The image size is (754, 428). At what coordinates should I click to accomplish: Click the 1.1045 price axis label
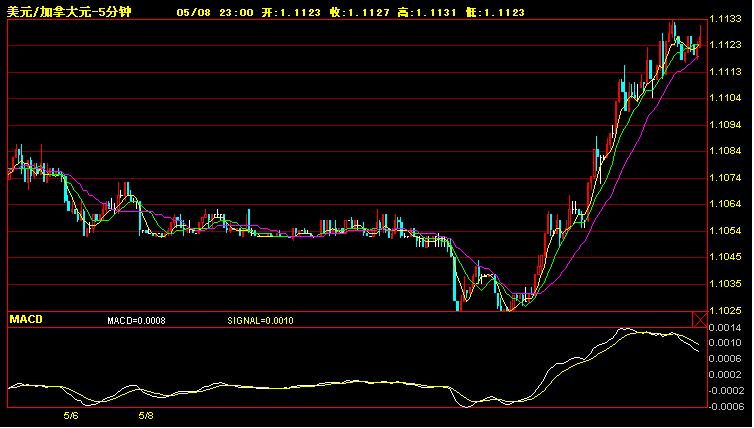point(726,257)
